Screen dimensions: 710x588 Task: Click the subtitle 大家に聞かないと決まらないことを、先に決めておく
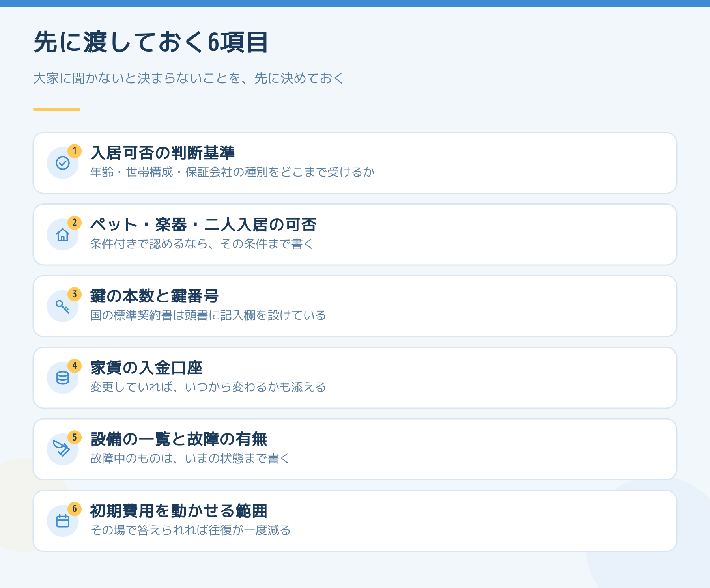pyautogui.click(x=189, y=78)
